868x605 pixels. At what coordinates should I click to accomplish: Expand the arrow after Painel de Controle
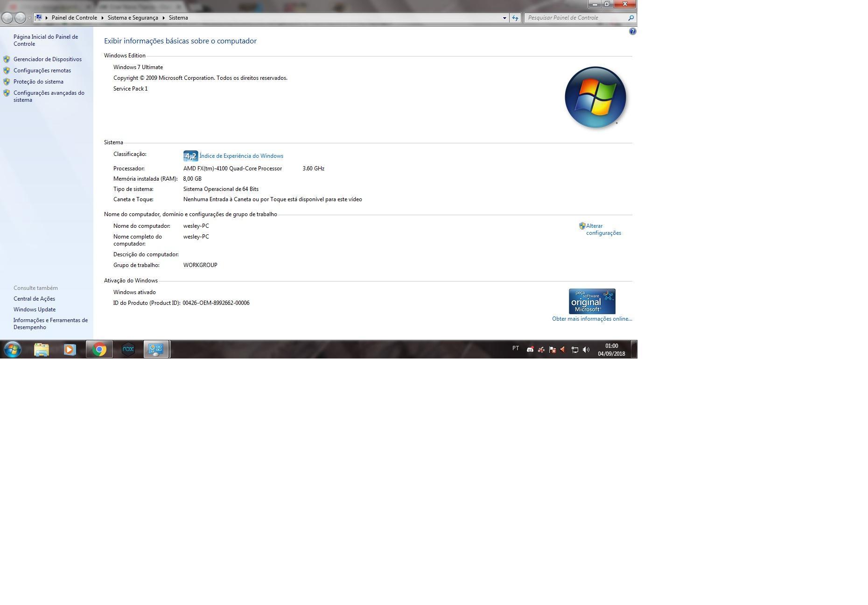[x=102, y=18]
